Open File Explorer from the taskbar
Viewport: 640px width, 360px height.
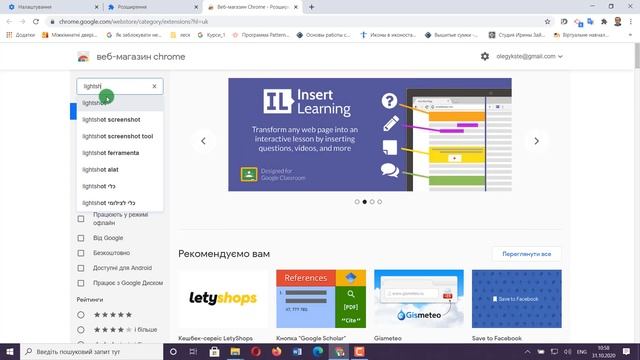coord(235,351)
